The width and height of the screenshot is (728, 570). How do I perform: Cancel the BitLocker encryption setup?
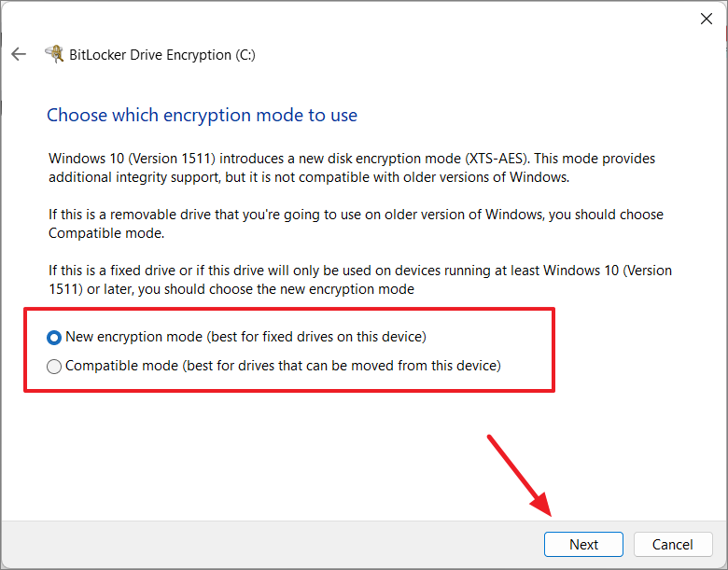click(x=673, y=544)
